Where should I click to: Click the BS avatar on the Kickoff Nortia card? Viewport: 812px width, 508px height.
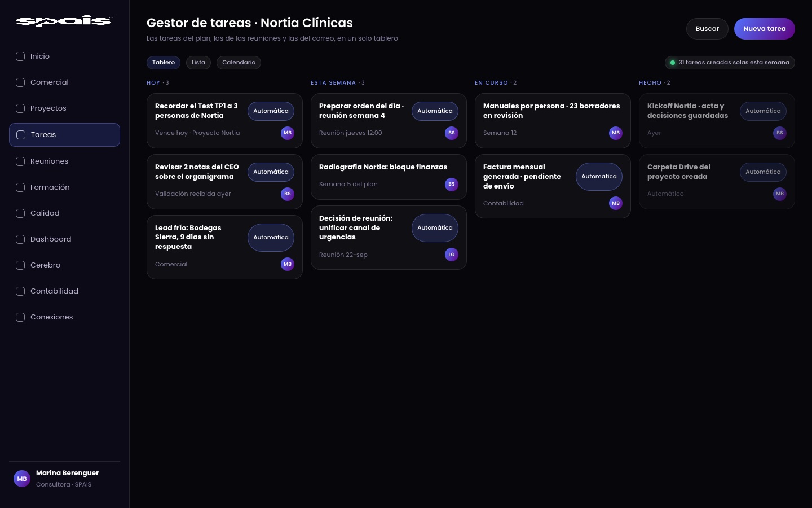[x=780, y=133]
